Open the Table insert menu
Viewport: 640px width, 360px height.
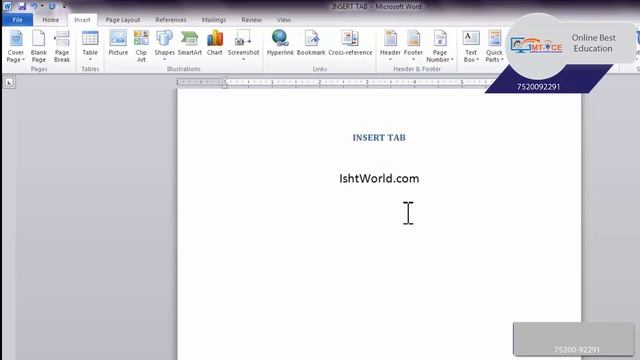point(90,46)
